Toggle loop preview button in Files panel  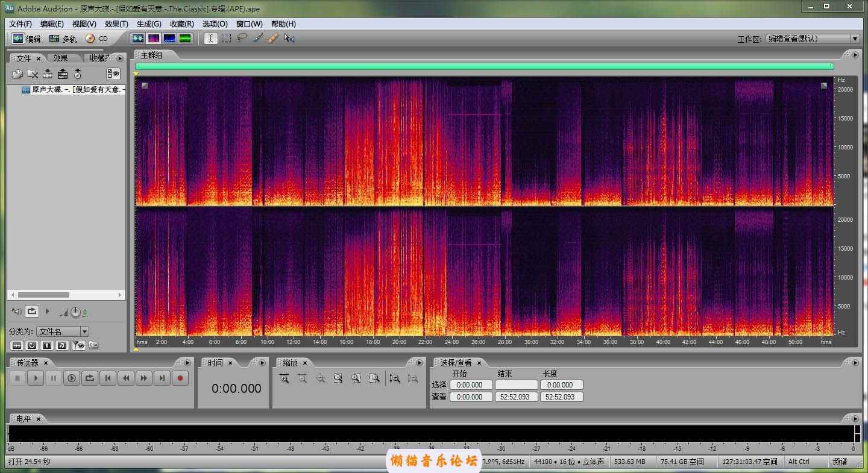32,312
